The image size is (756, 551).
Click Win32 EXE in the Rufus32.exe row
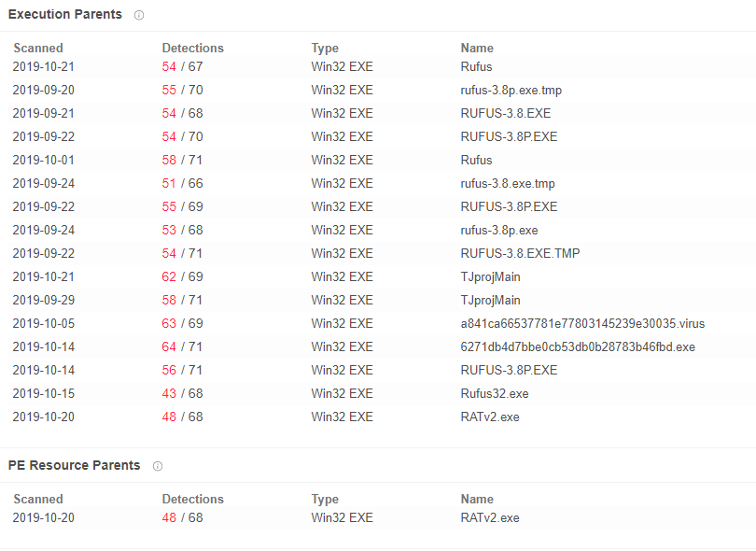click(x=343, y=394)
